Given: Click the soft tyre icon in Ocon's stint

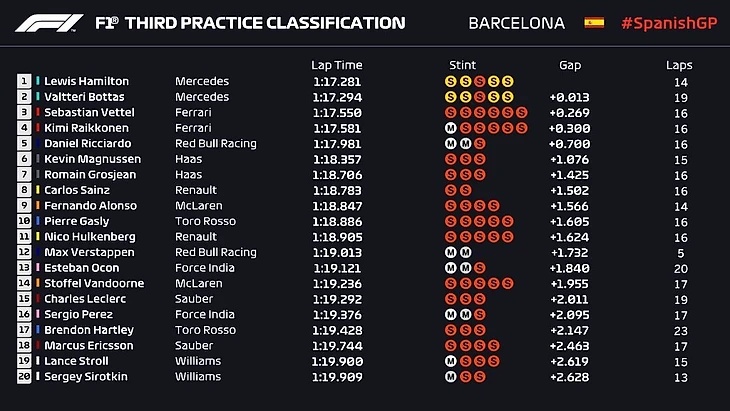Looking at the screenshot, I should [479, 268].
